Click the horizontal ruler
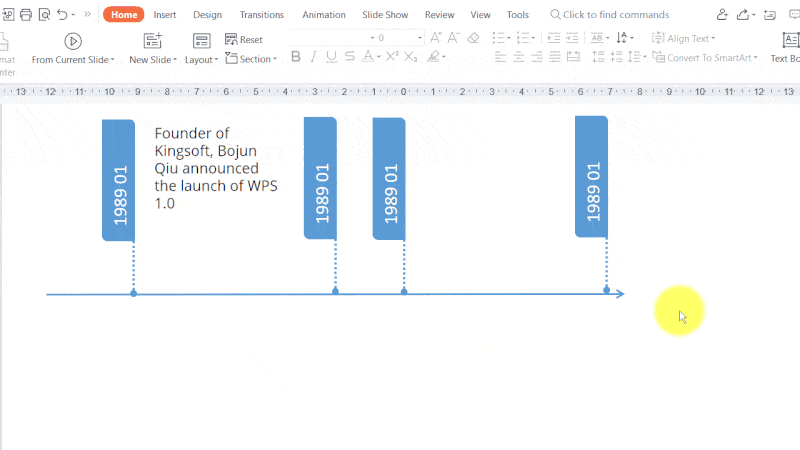The height and width of the screenshot is (450, 800). click(400, 92)
